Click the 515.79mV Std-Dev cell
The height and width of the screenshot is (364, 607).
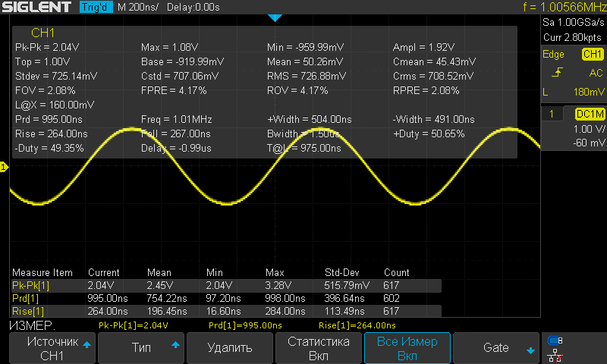[x=347, y=285]
